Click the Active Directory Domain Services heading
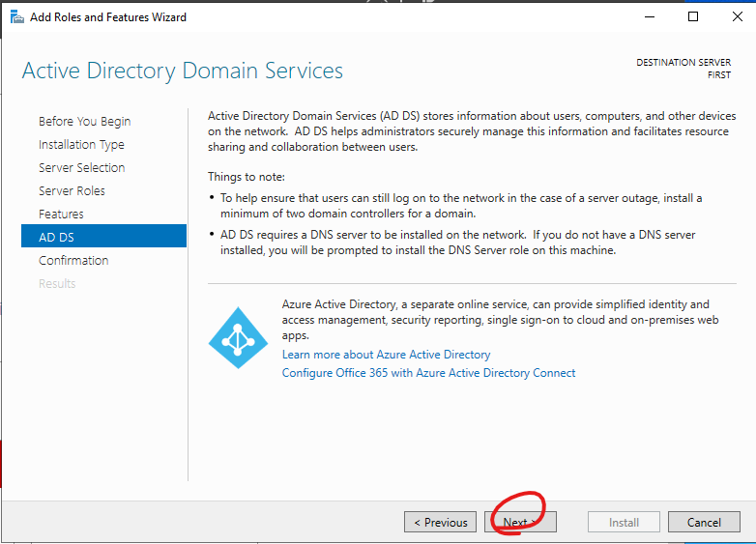The height and width of the screenshot is (544, 756). click(x=183, y=71)
